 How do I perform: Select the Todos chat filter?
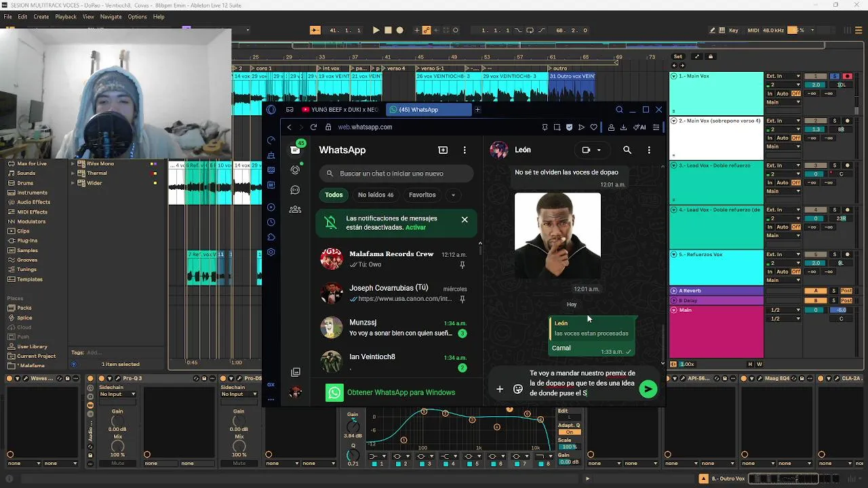pos(334,195)
